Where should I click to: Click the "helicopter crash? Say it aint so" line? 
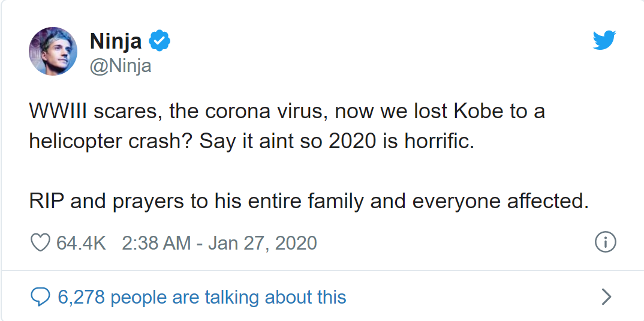pos(251,142)
